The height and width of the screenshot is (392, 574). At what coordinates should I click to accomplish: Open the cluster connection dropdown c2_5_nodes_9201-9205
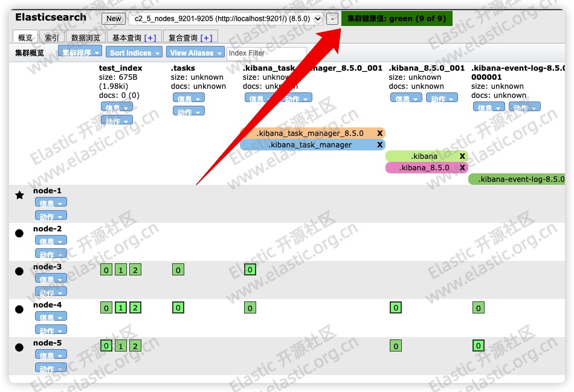[226, 19]
